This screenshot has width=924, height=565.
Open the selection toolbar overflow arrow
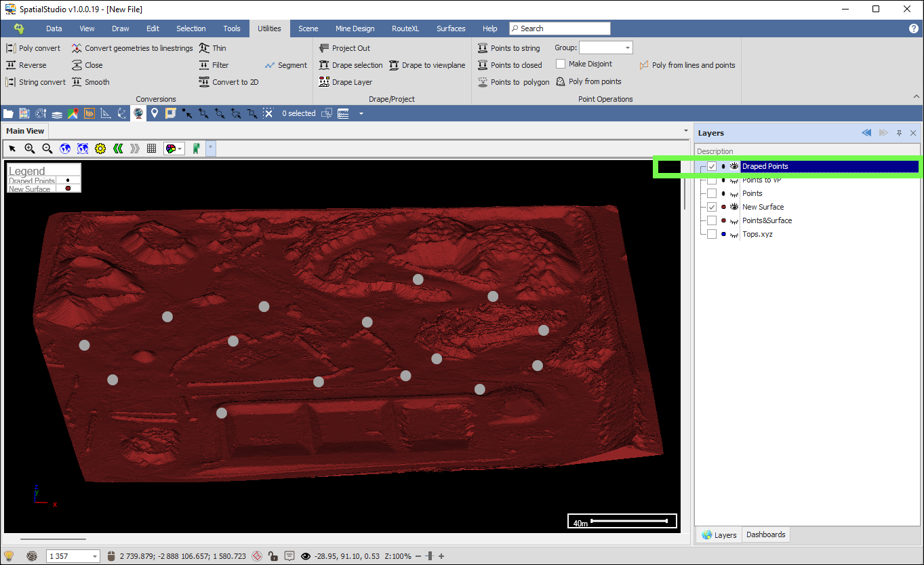coord(361,113)
